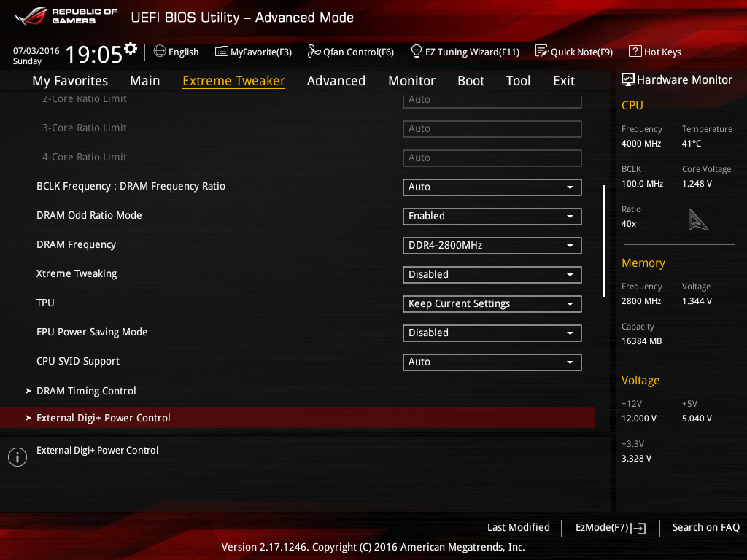
Task: Click the Memory frequency 2800 MHz value
Action: point(640,301)
